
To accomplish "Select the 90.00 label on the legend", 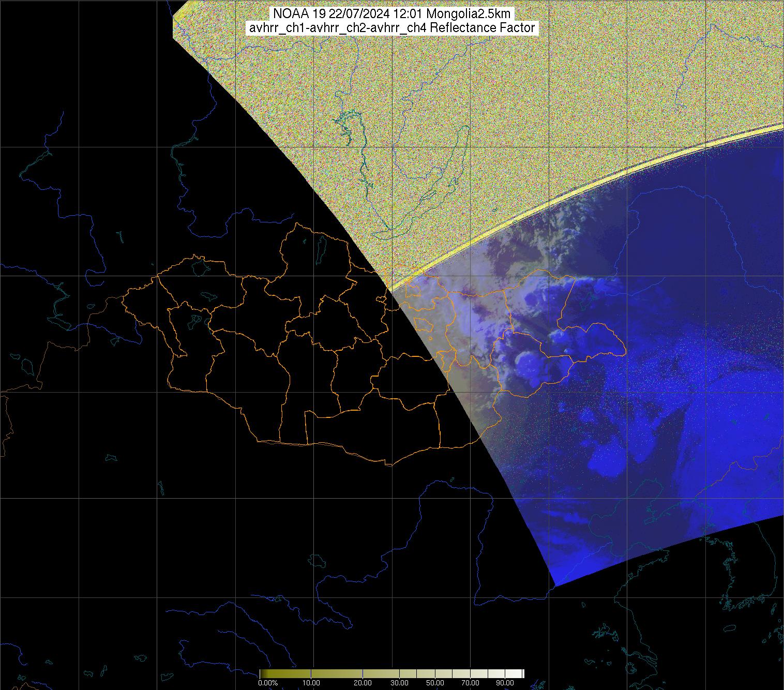I will click(502, 683).
